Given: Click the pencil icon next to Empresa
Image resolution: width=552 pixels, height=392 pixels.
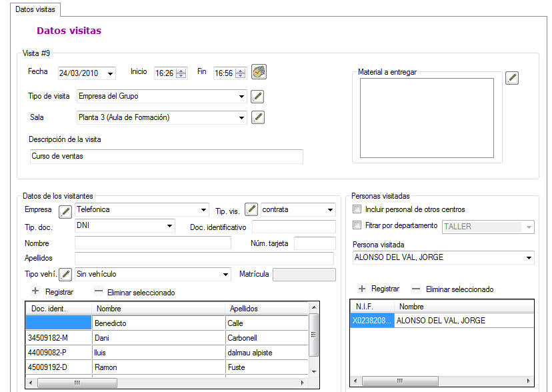Looking at the screenshot, I should [65, 211].
